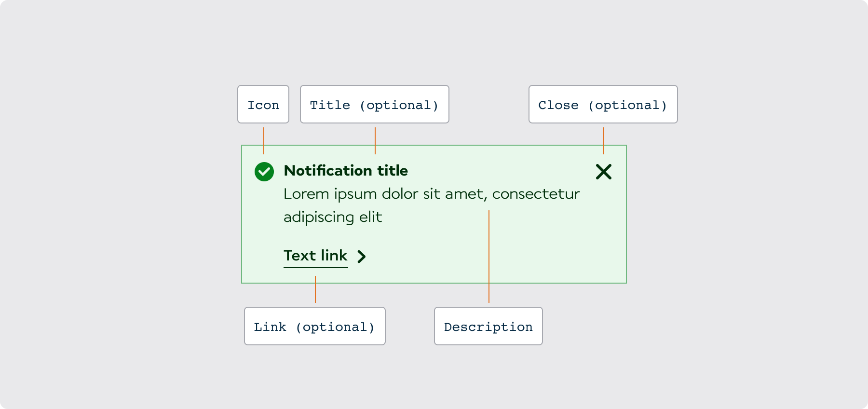
Task: Click the Notification title heading
Action: [x=346, y=171]
